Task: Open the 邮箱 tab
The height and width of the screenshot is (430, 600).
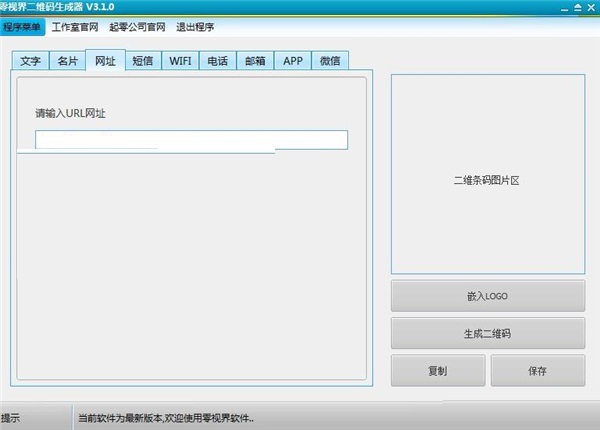Action: point(255,60)
